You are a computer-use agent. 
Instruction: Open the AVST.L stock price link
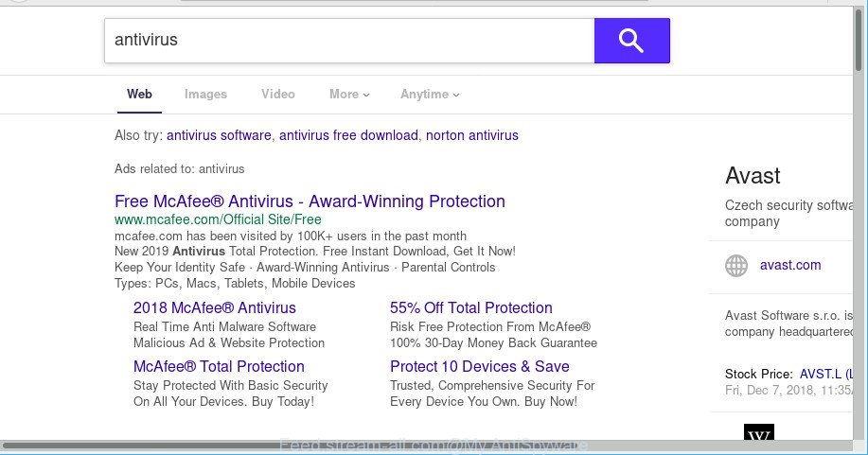tap(826, 375)
